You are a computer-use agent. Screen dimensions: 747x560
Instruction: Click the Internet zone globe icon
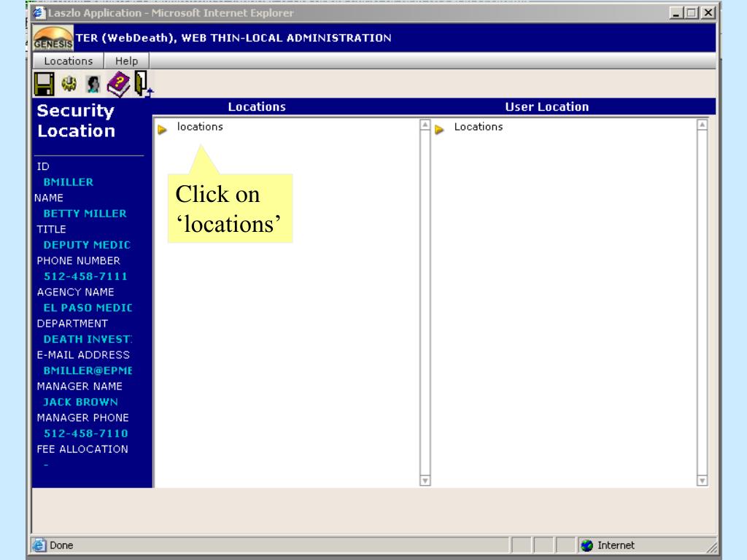coord(587,545)
